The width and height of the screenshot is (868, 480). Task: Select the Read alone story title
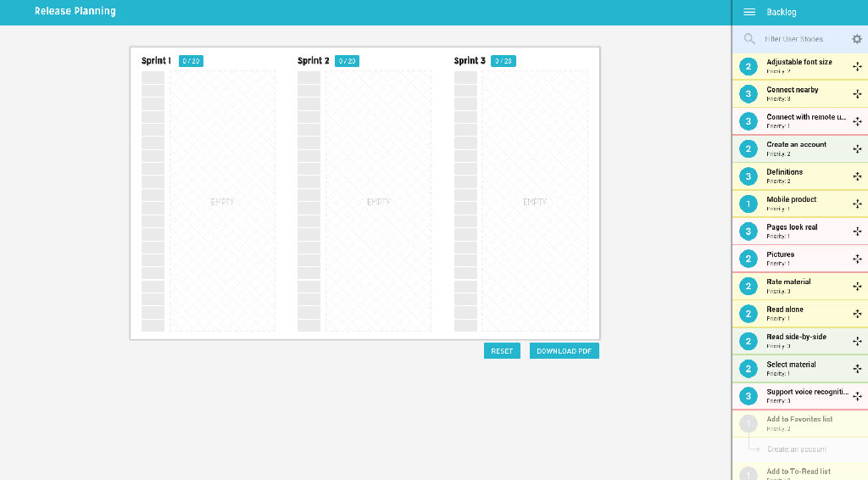[x=784, y=310]
